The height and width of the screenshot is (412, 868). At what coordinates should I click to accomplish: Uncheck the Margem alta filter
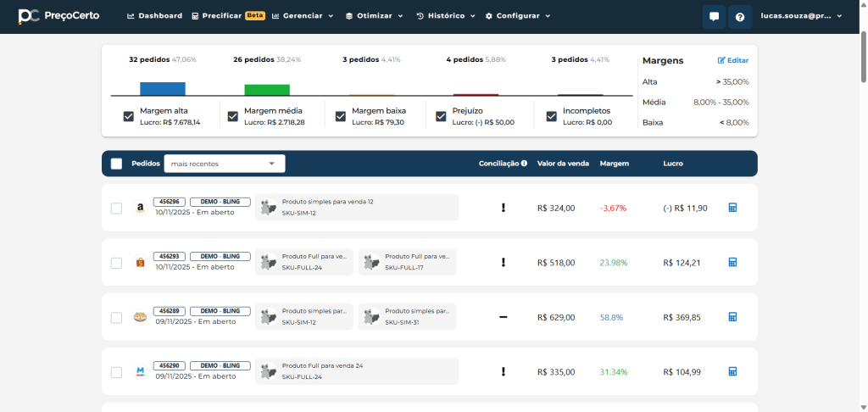pos(129,116)
